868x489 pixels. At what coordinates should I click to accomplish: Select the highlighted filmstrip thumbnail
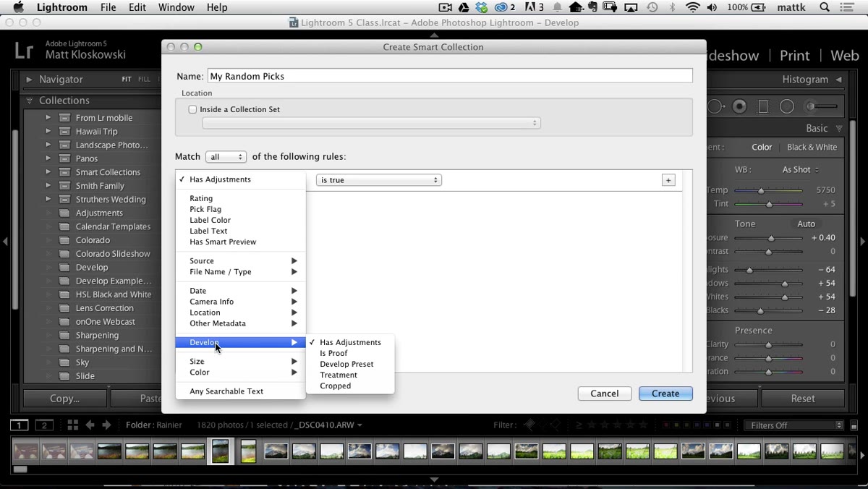coord(221,451)
